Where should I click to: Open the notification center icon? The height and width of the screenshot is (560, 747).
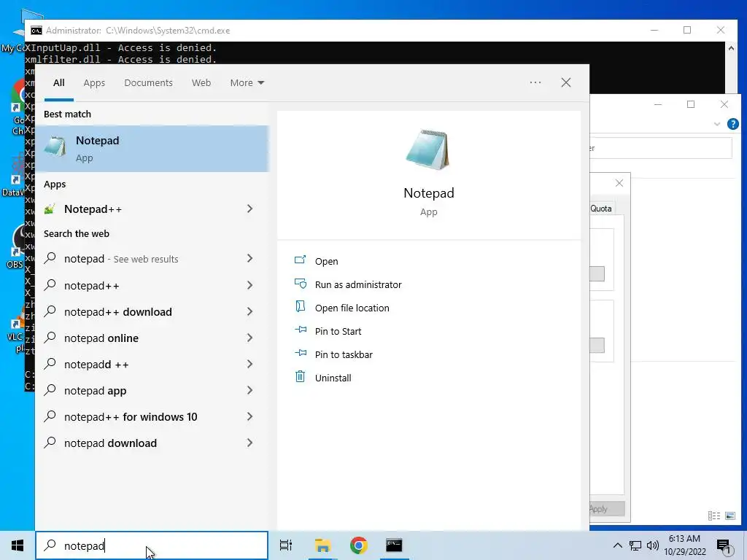(723, 546)
